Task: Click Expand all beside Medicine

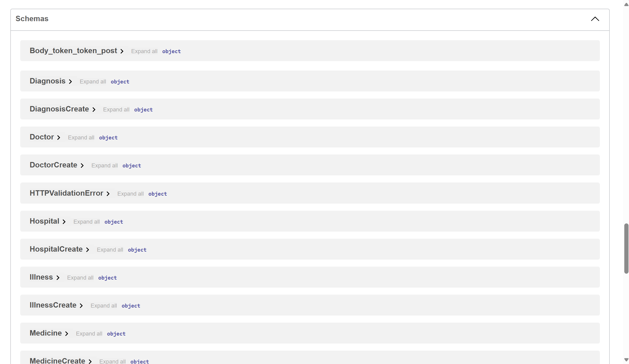Action: tap(89, 334)
